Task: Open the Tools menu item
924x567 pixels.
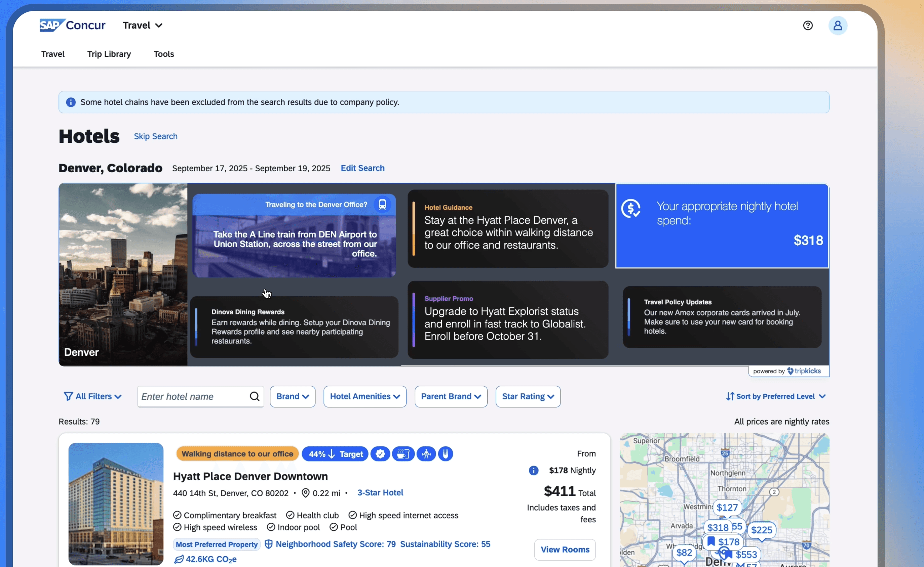Action: pyautogui.click(x=164, y=54)
